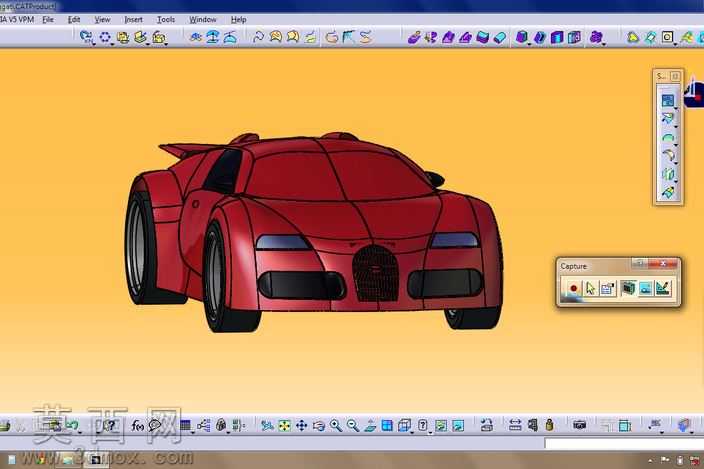704x469 pixels.
Task: Enable Screen Mode in Capture dialog
Action: tap(628, 288)
